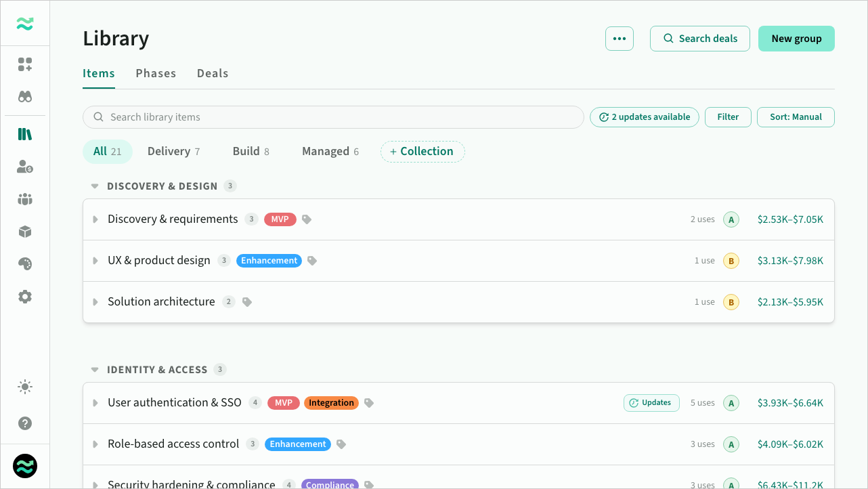Toggle light mode sun icon
This screenshot has width=868, height=489.
coord(25,387)
